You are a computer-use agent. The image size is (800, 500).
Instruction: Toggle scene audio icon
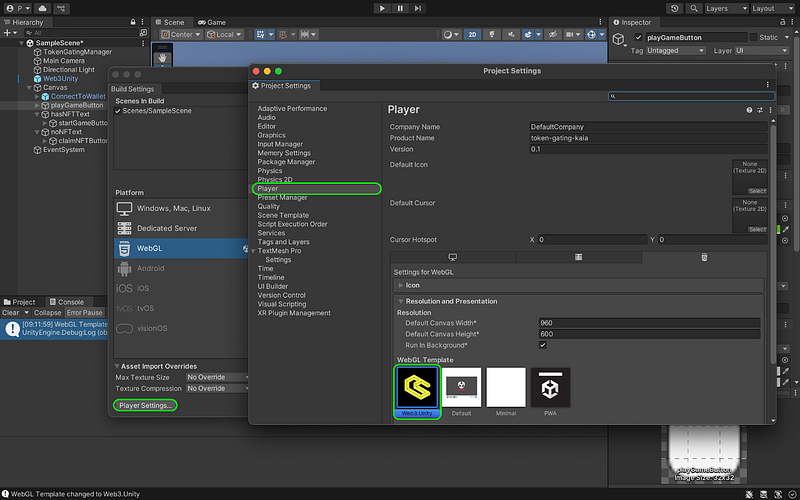(x=511, y=35)
